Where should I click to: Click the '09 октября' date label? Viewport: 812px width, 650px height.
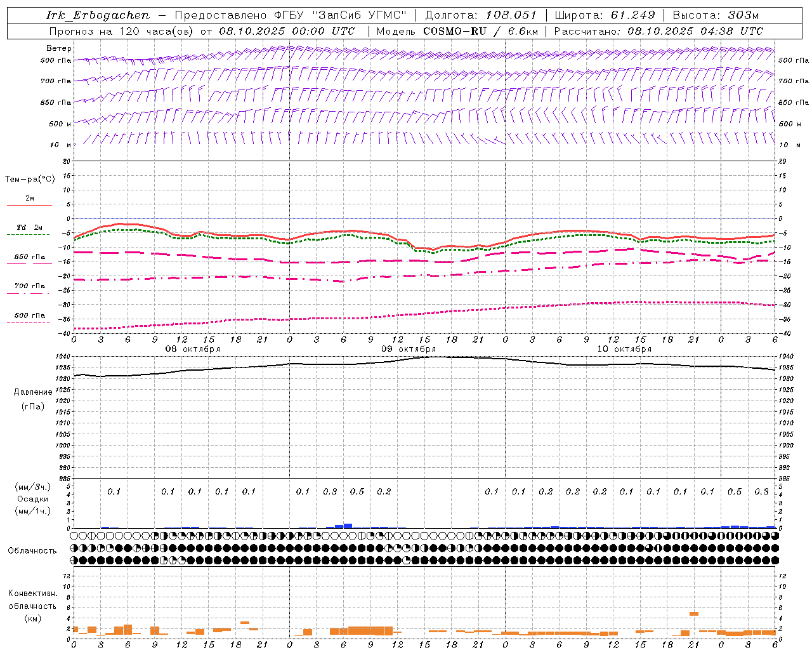pyautogui.click(x=409, y=349)
